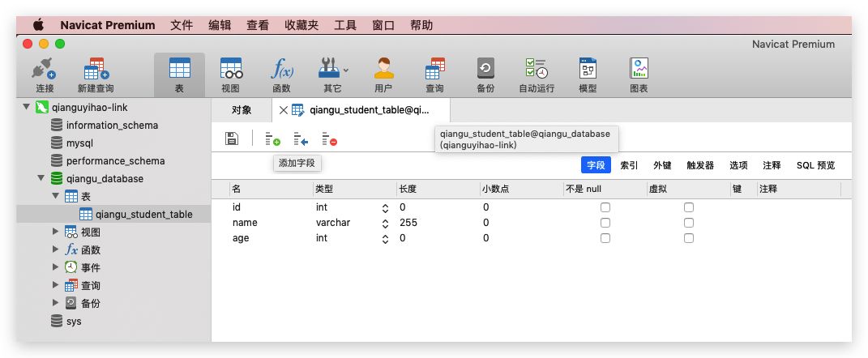Toggle not null for id field

coord(605,207)
